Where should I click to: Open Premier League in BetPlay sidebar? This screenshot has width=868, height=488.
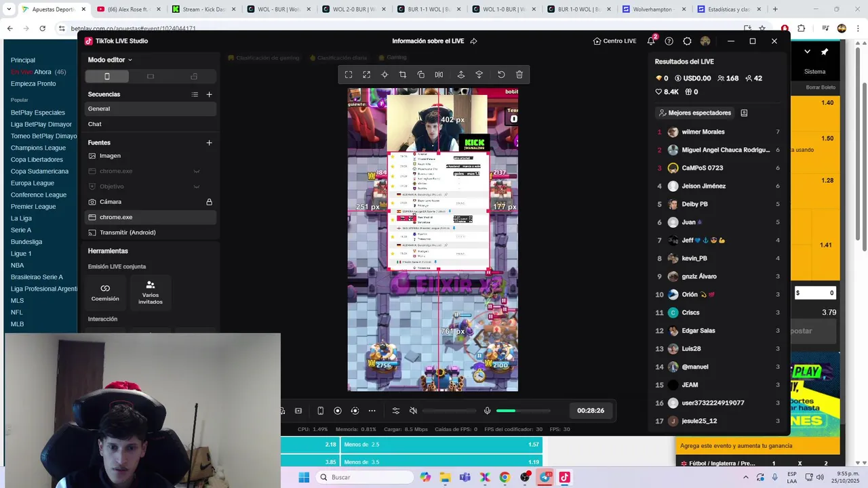tap(33, 207)
